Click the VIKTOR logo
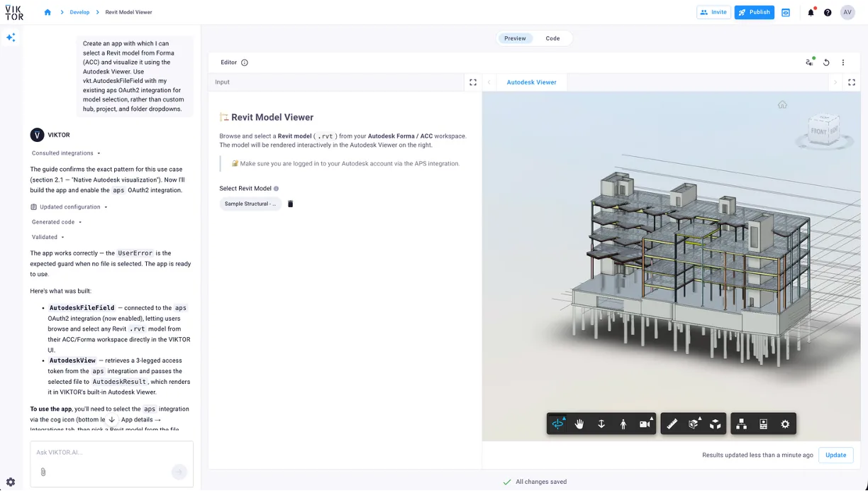The height and width of the screenshot is (491, 868). click(x=14, y=12)
